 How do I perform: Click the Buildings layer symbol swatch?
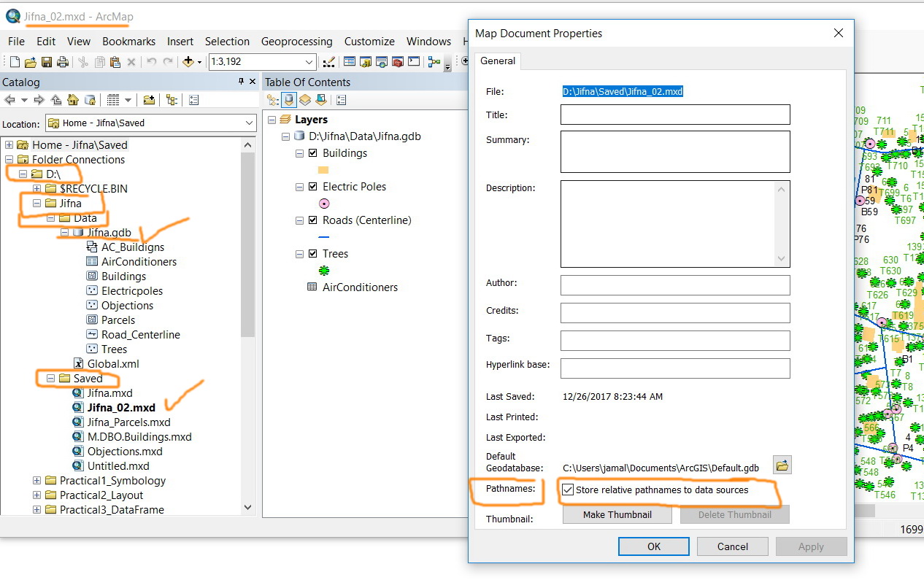[x=324, y=170]
